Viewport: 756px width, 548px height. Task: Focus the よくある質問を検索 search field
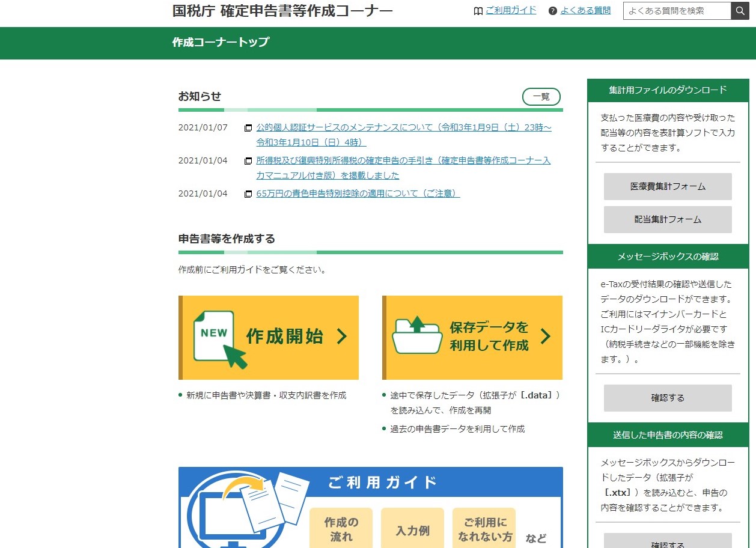677,11
